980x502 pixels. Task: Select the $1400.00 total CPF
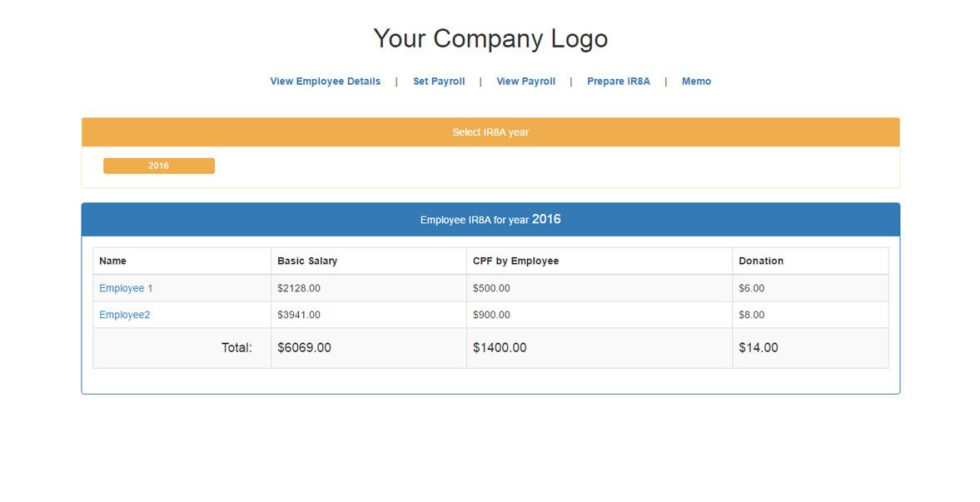click(599, 348)
